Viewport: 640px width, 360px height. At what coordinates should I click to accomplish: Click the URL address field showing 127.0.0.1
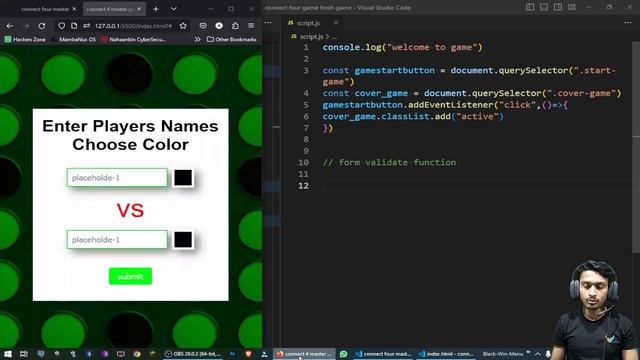coord(133,26)
